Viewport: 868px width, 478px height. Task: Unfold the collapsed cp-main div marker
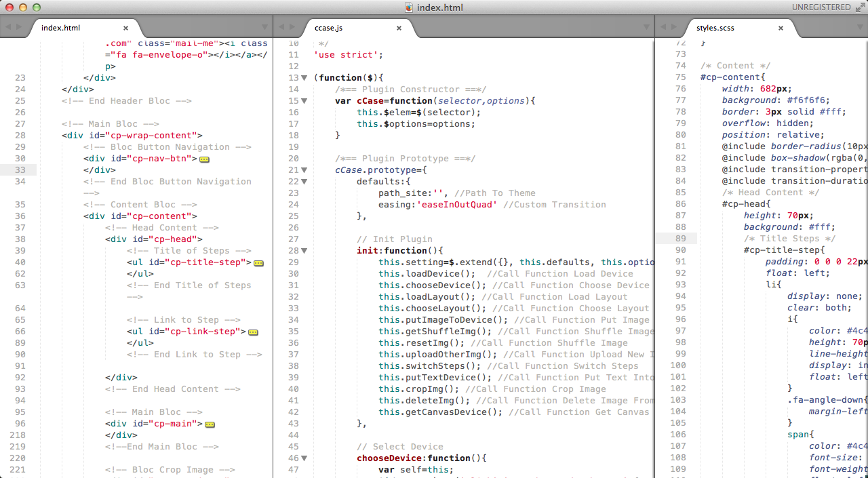click(x=210, y=424)
